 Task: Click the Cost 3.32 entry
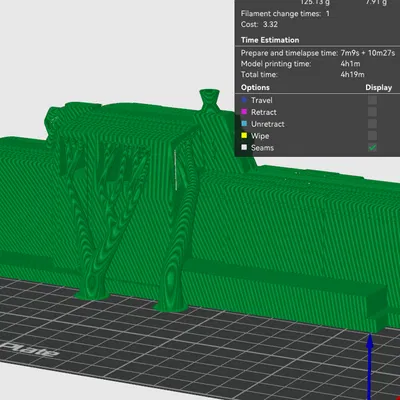259,24
